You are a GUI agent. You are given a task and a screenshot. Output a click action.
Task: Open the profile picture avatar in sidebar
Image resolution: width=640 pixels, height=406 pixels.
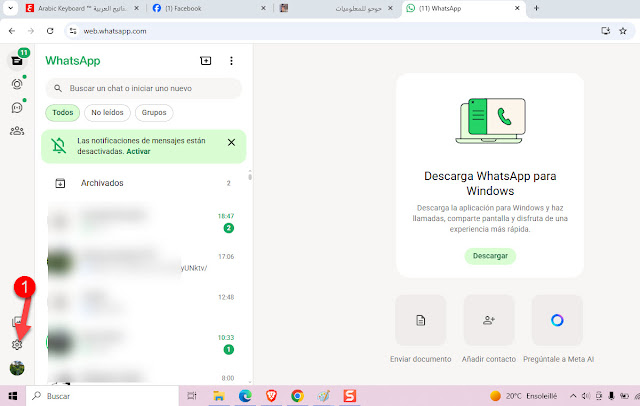pyautogui.click(x=17, y=368)
